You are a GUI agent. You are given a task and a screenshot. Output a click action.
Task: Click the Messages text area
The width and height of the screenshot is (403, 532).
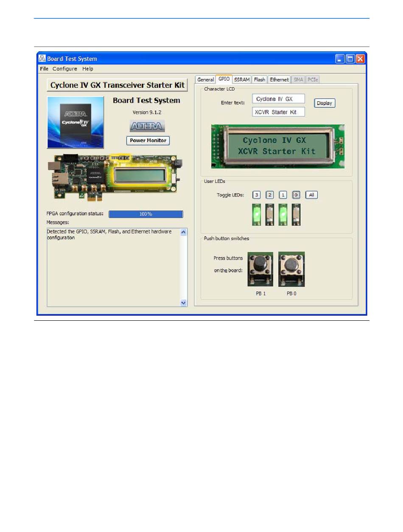[113, 267]
